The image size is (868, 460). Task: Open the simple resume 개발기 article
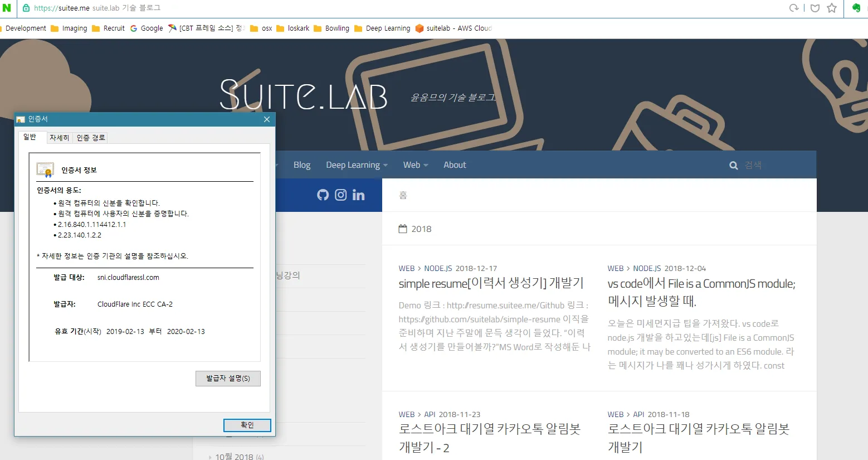[x=491, y=283]
